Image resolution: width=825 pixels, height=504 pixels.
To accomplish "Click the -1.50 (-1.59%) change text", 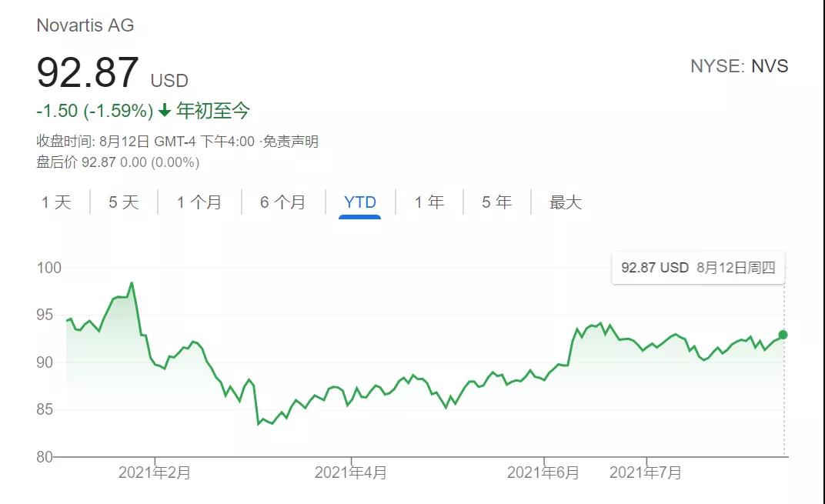I will [x=95, y=111].
